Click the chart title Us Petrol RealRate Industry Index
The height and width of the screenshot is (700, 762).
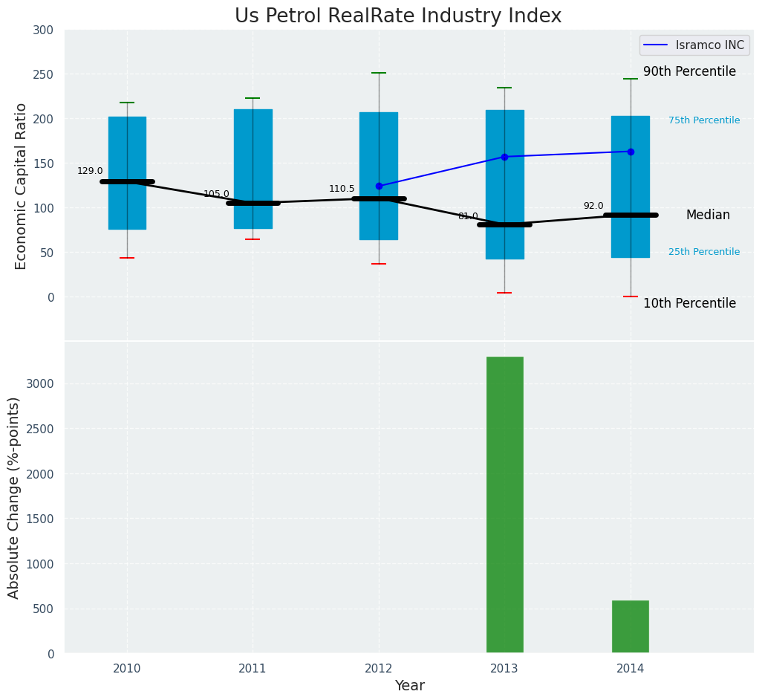click(x=398, y=16)
